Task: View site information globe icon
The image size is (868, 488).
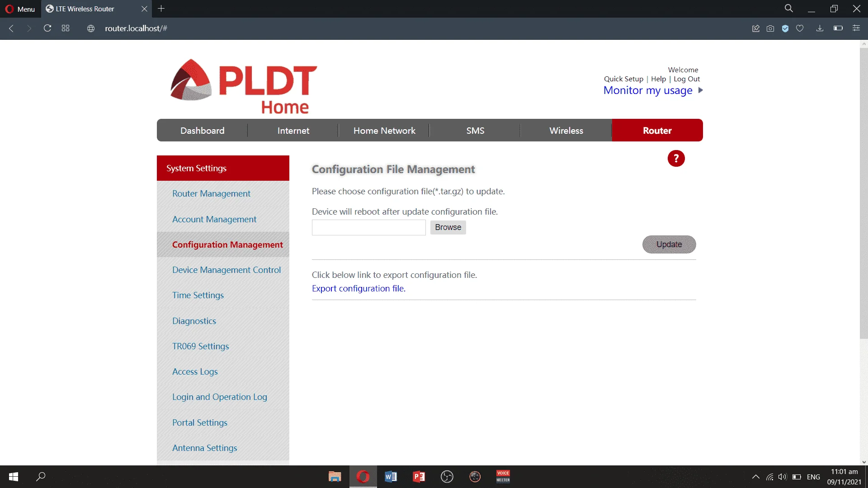Action: click(x=91, y=28)
